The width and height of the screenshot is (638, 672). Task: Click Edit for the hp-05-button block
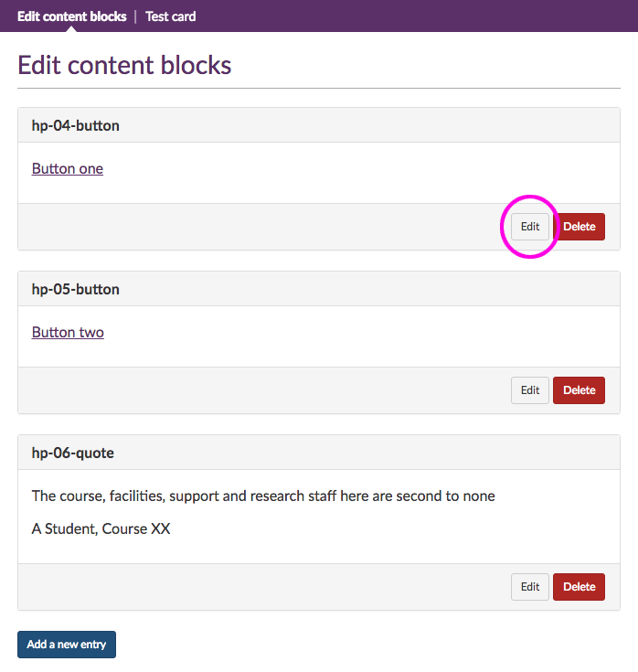coord(530,390)
